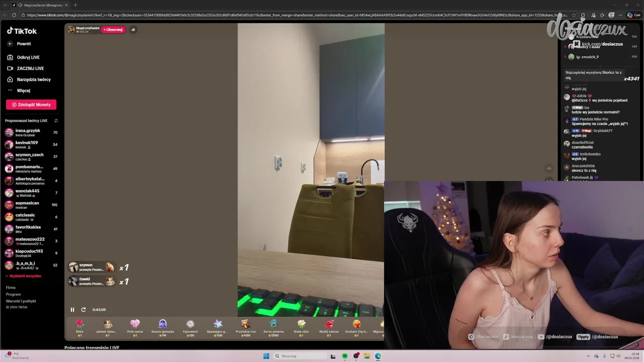Send the Przytulna noc gift
The width and height of the screenshot is (644, 362).
click(x=246, y=327)
